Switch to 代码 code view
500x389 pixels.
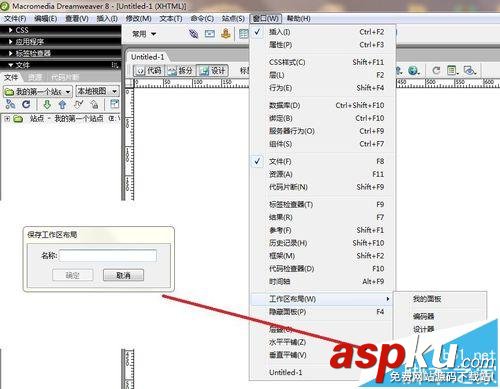point(149,70)
